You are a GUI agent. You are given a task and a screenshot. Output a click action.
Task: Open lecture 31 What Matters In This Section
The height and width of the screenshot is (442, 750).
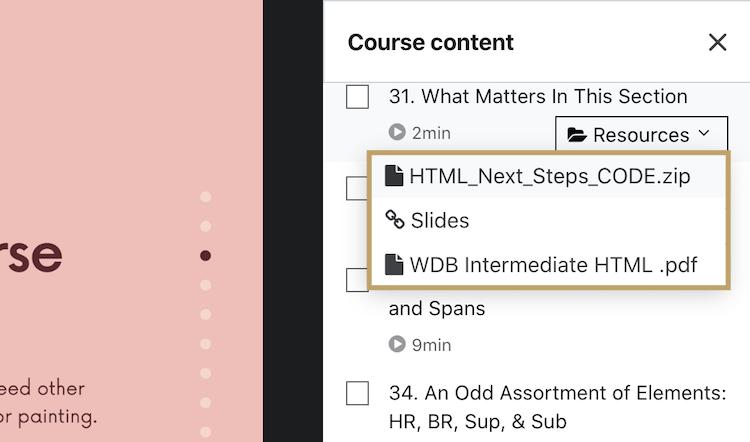(538, 97)
